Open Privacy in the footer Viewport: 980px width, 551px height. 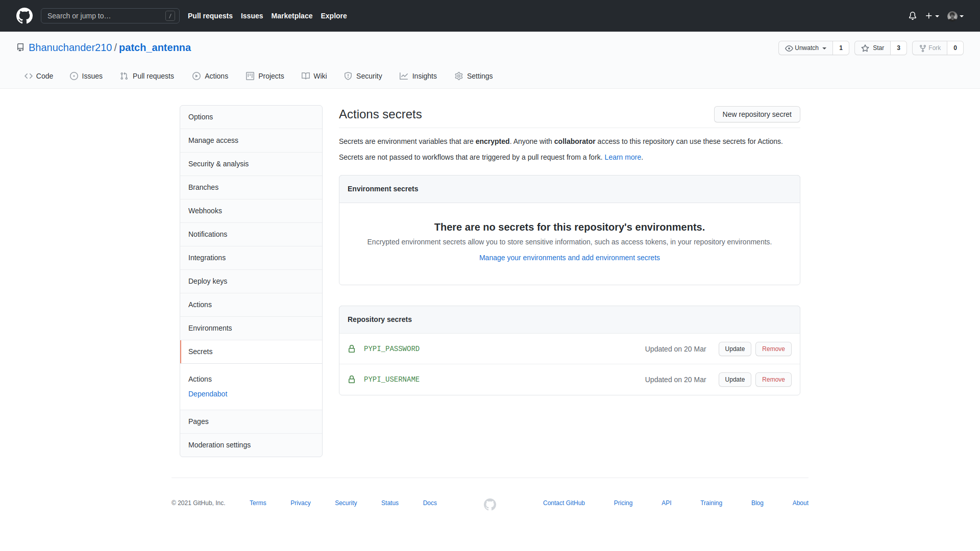point(301,503)
